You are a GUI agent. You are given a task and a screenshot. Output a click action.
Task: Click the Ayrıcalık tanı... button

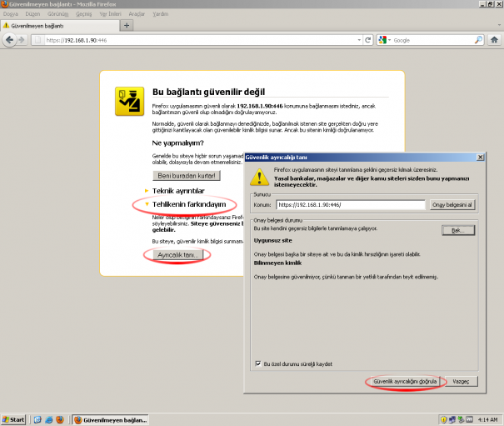[x=177, y=255]
